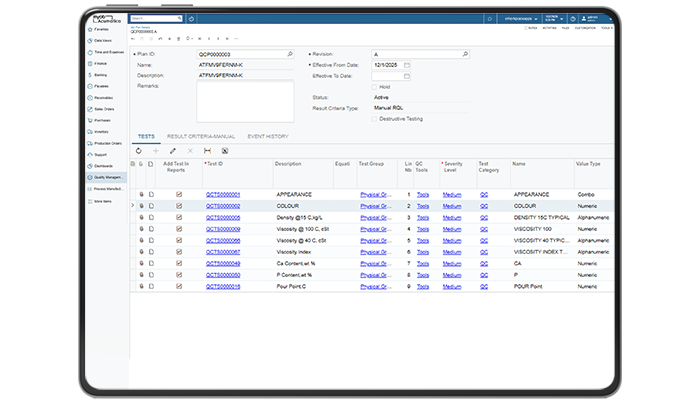Open the company selector dropdown
The image size is (700, 403).
(521, 19)
